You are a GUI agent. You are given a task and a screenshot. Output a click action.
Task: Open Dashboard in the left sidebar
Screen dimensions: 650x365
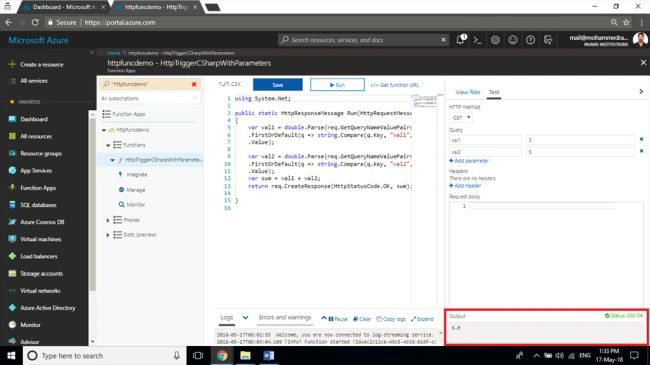34,119
